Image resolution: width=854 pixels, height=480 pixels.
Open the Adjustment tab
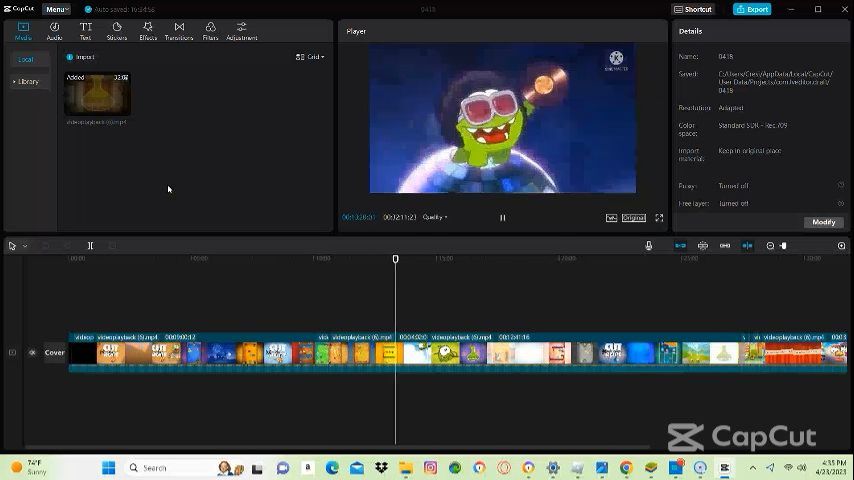click(x=242, y=31)
